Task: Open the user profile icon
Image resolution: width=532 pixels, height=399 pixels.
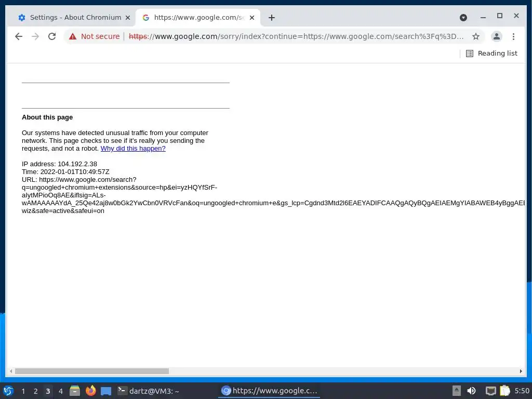Action: pyautogui.click(x=496, y=36)
